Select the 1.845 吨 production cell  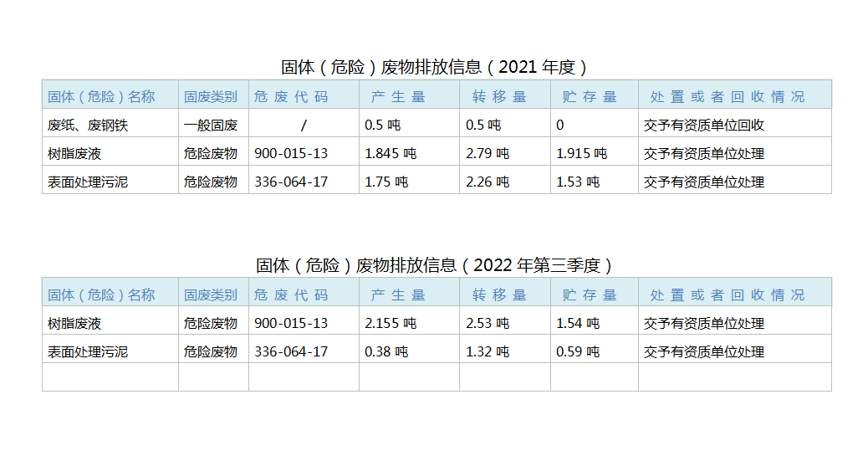pos(391,154)
